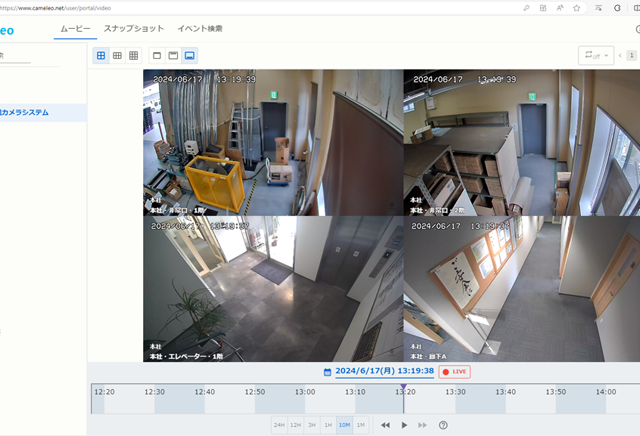Choose the middle panel display mode icon

coord(173,56)
